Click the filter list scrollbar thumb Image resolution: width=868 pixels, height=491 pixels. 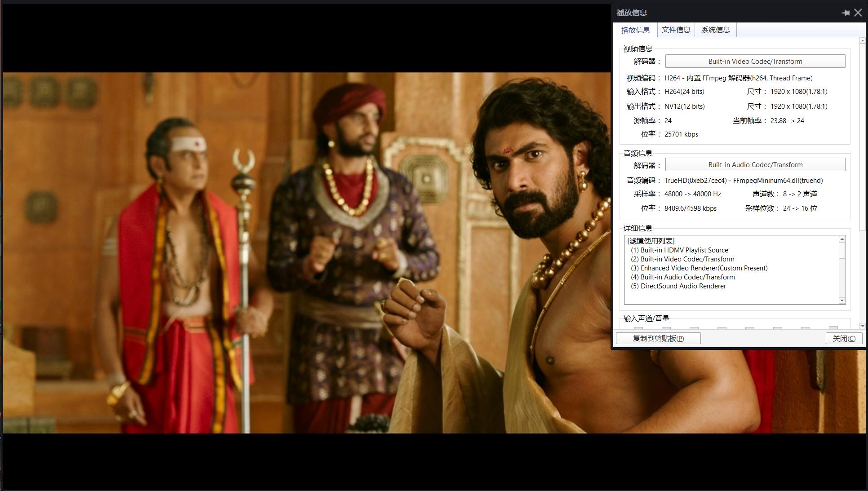[x=842, y=250]
